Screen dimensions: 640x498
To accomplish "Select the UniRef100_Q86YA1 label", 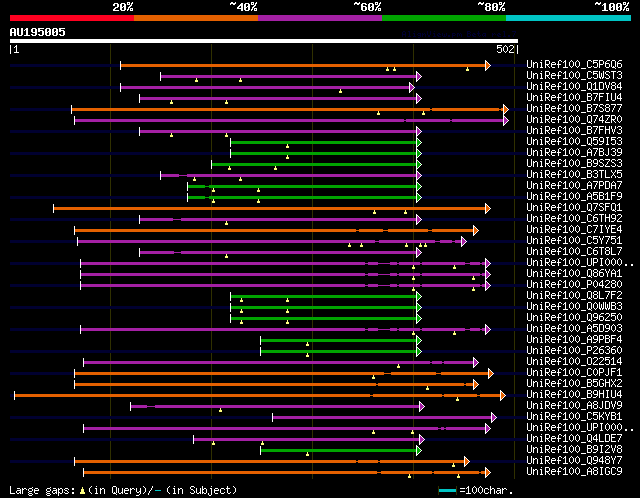I will (x=574, y=273).
